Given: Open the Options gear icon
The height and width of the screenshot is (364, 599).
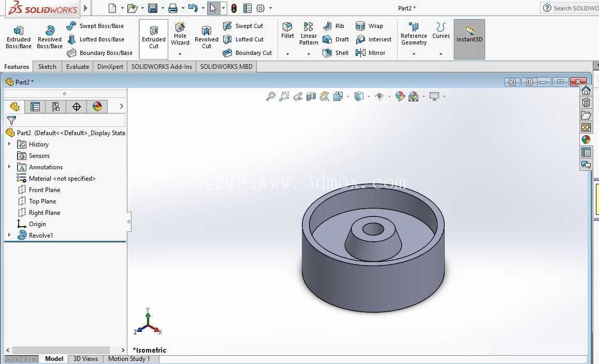Looking at the screenshot, I should tap(260, 8).
